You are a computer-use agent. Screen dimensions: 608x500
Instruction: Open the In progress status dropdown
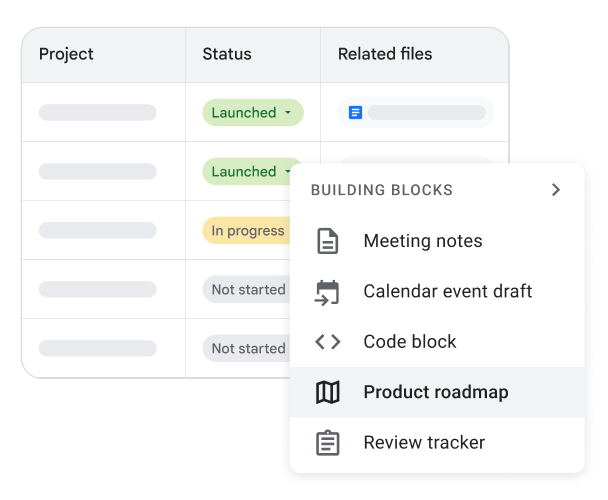pyautogui.click(x=247, y=231)
